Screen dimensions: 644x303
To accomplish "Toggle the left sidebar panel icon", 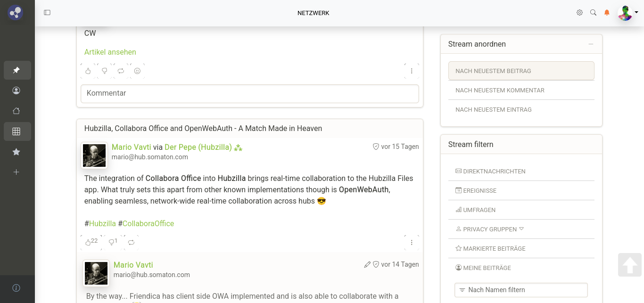I will (47, 13).
